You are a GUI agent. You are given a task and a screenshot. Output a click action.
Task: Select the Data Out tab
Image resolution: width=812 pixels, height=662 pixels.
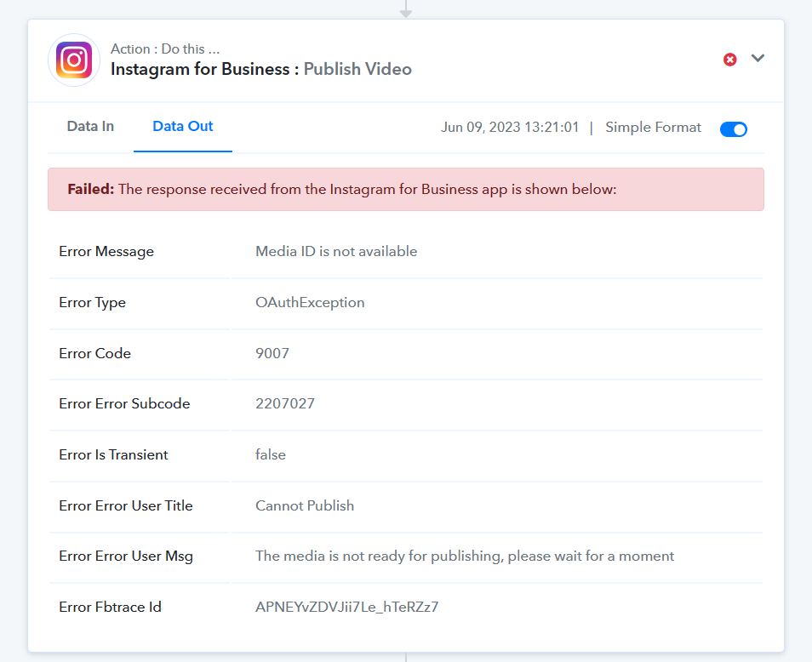tap(183, 126)
